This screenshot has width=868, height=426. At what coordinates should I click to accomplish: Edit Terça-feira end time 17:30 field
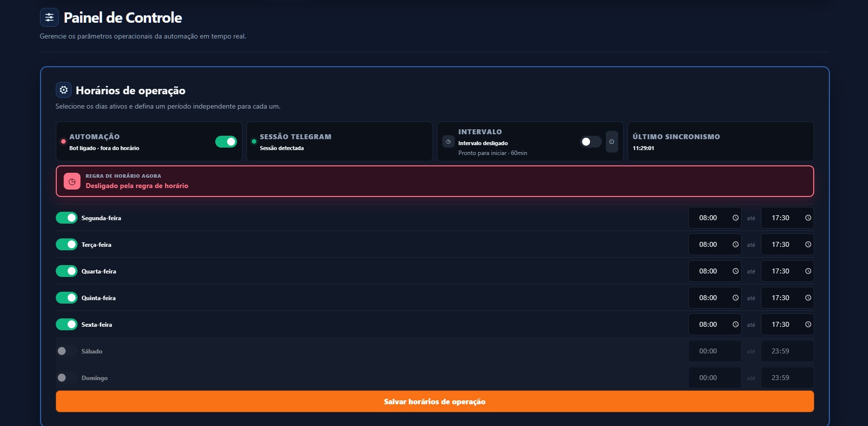pos(787,244)
